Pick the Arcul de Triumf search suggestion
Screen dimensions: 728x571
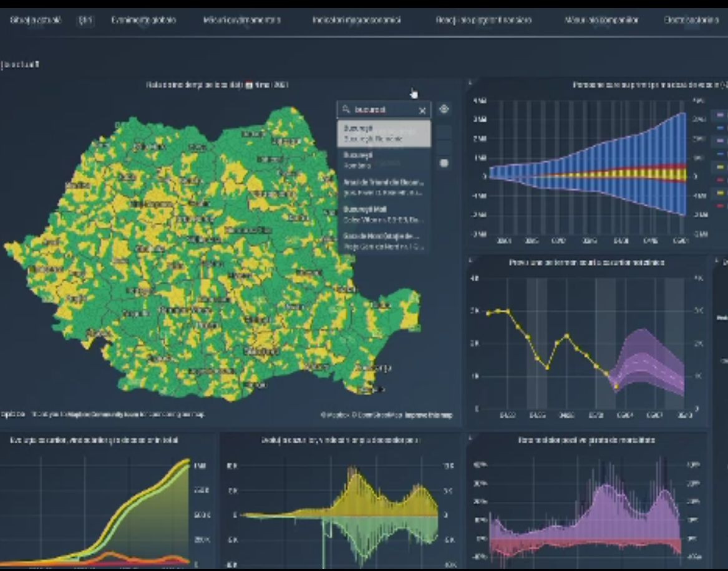(383, 187)
